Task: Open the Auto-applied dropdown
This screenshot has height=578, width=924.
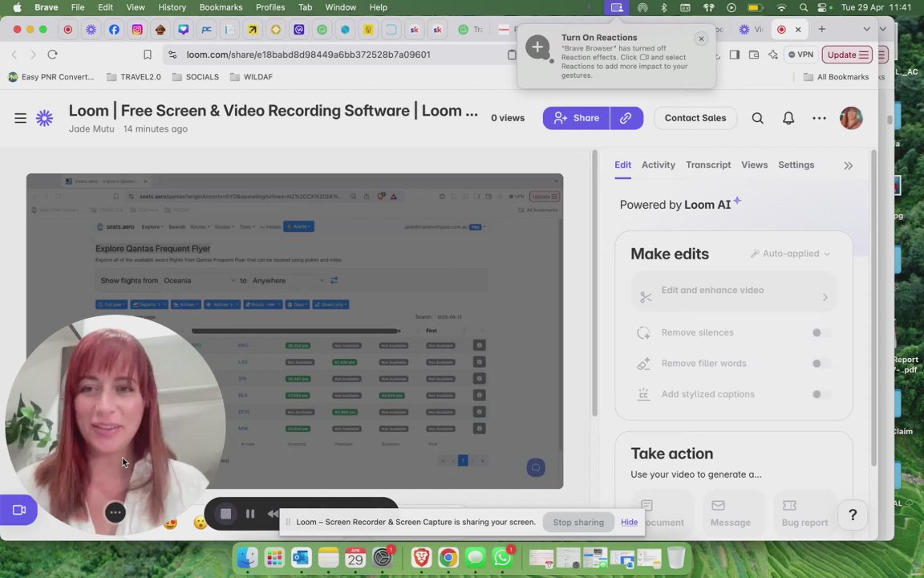Action: point(790,254)
